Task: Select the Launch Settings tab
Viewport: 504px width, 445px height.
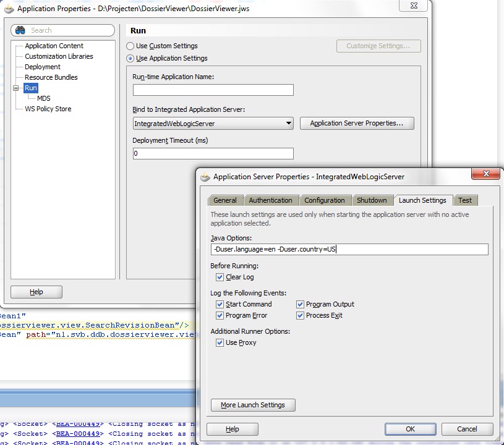Action: tap(422, 200)
